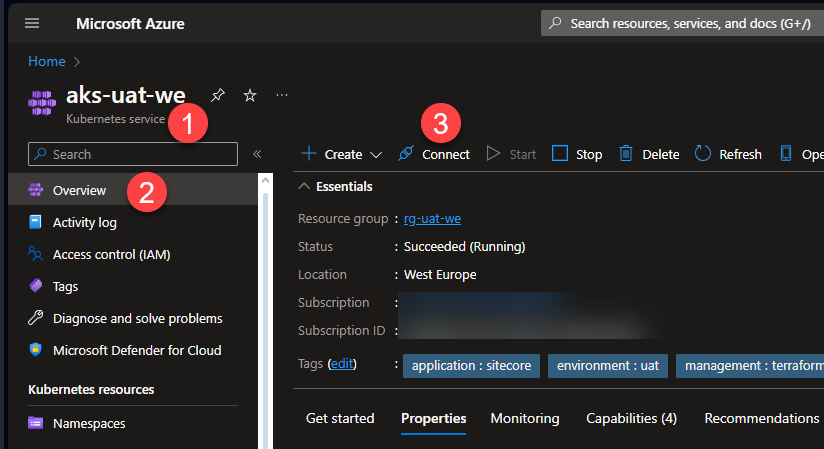This screenshot has height=449, width=824.
Task: Click the resource menu Search field
Action: [x=133, y=154]
